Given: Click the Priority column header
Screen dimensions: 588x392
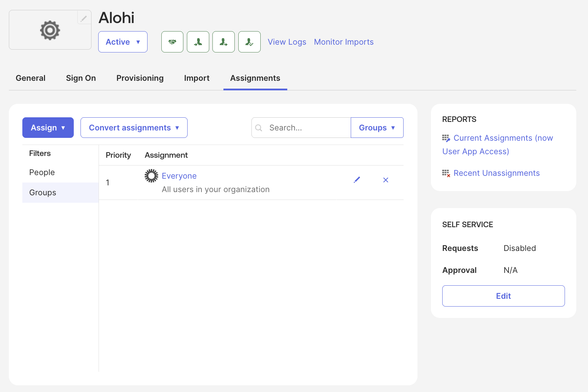Looking at the screenshot, I should [118, 155].
